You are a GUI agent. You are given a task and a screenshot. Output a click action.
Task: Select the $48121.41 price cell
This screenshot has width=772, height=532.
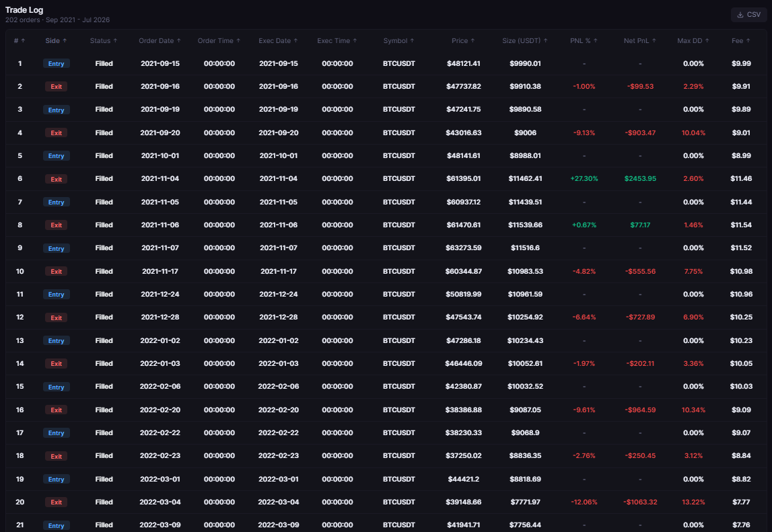coord(463,63)
